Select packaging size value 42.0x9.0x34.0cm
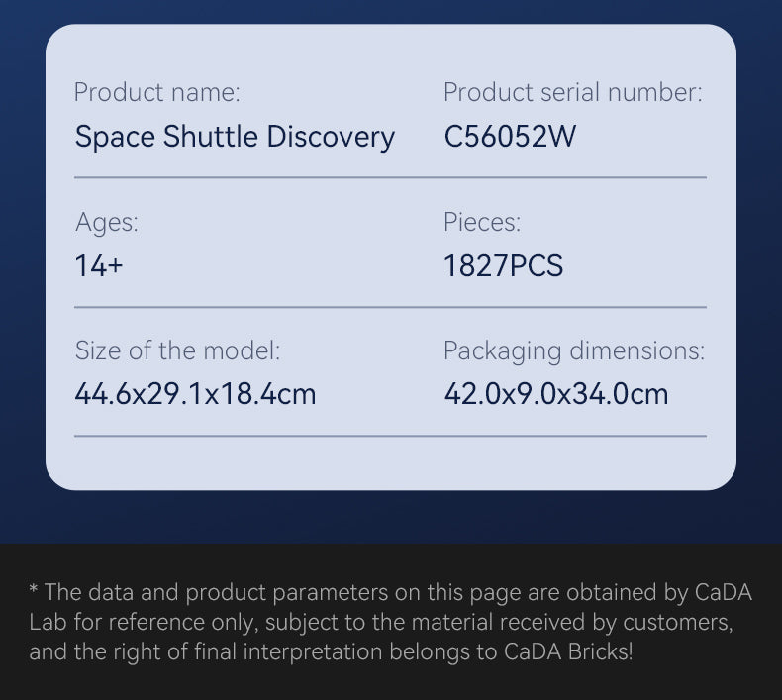 [x=555, y=394]
